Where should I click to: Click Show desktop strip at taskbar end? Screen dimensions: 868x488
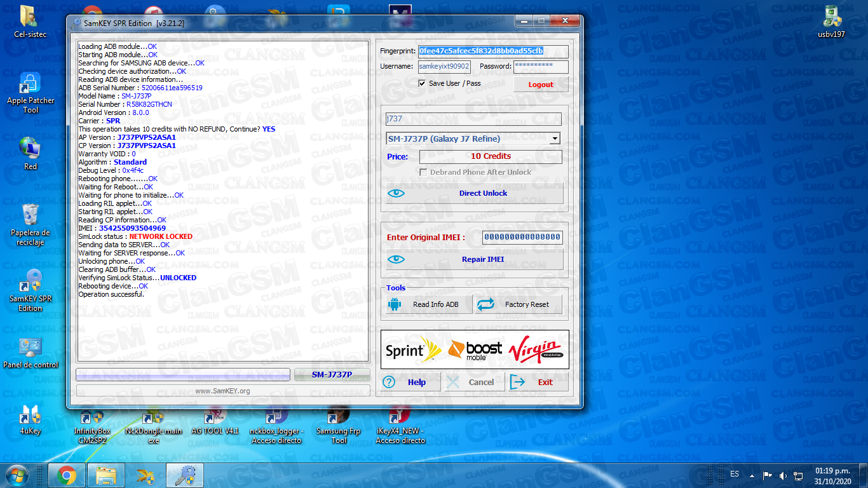pyautogui.click(x=864, y=475)
